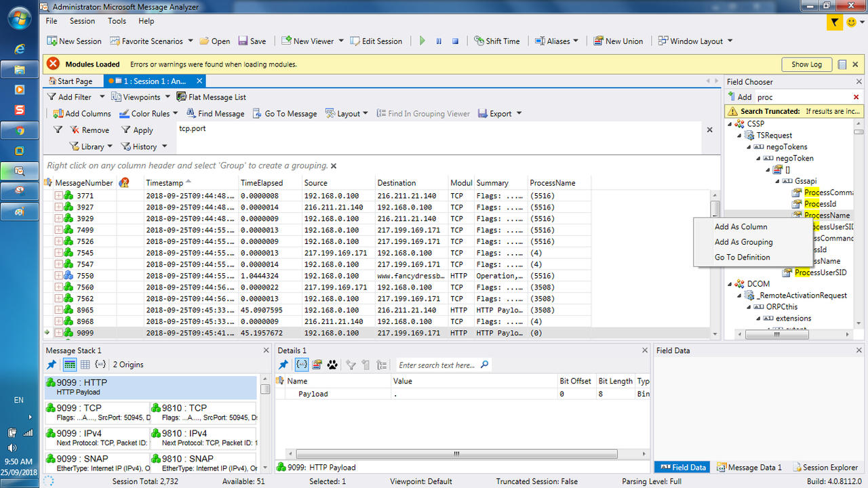Viewport: 868px width, 488px height.
Task: Click the Apply filter button
Action: 137,130
